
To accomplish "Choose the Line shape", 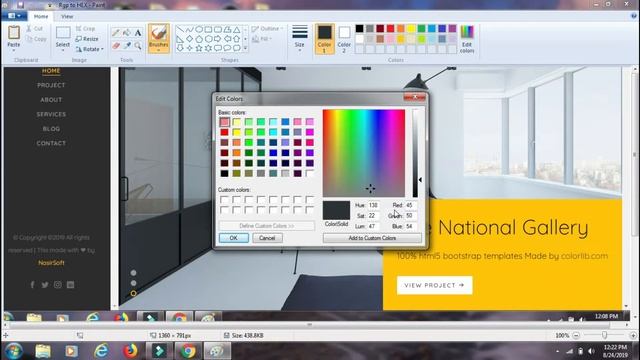I will point(180,29).
